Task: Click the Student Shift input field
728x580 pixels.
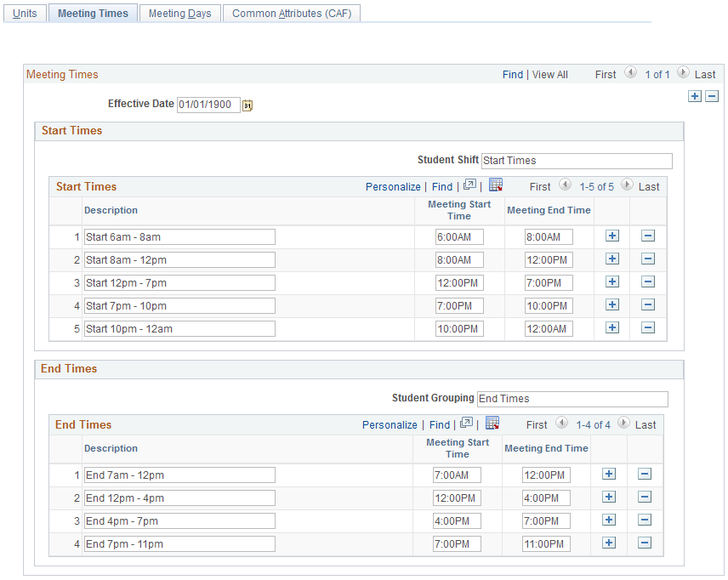Action: pyautogui.click(x=577, y=161)
